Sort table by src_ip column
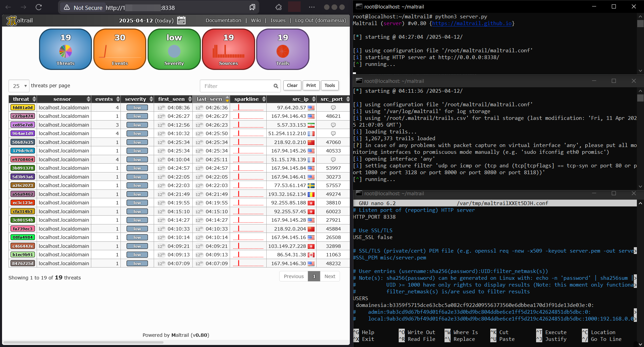This screenshot has height=347, width=644. coord(291,99)
